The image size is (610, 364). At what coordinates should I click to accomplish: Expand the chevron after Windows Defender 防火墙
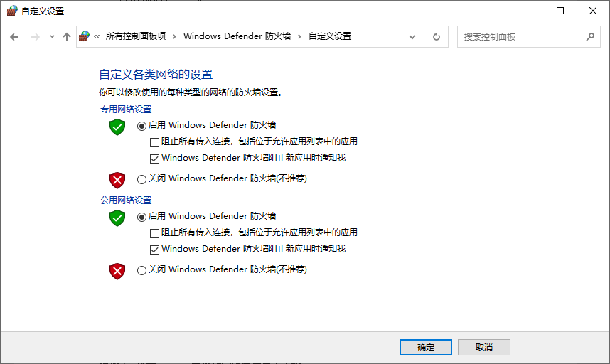(x=299, y=36)
